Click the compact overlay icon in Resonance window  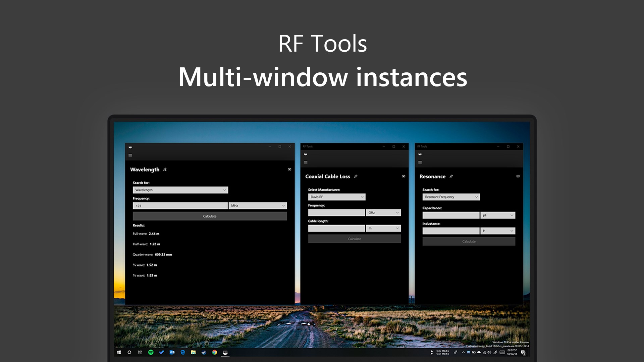tap(518, 177)
